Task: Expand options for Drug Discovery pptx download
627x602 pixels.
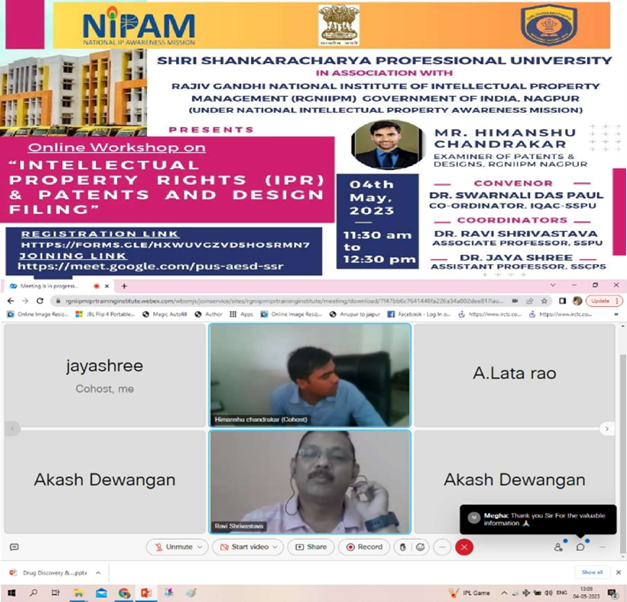Action: coord(98,573)
